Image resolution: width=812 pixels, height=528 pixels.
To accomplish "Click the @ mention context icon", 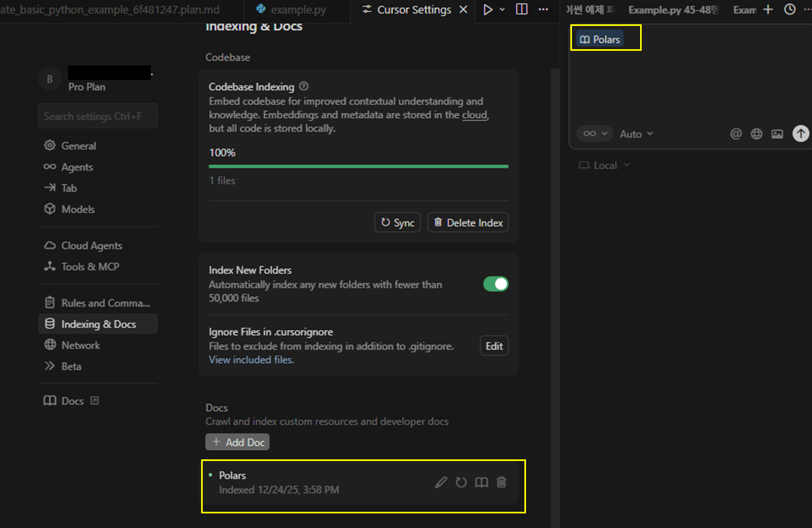I will pos(736,133).
